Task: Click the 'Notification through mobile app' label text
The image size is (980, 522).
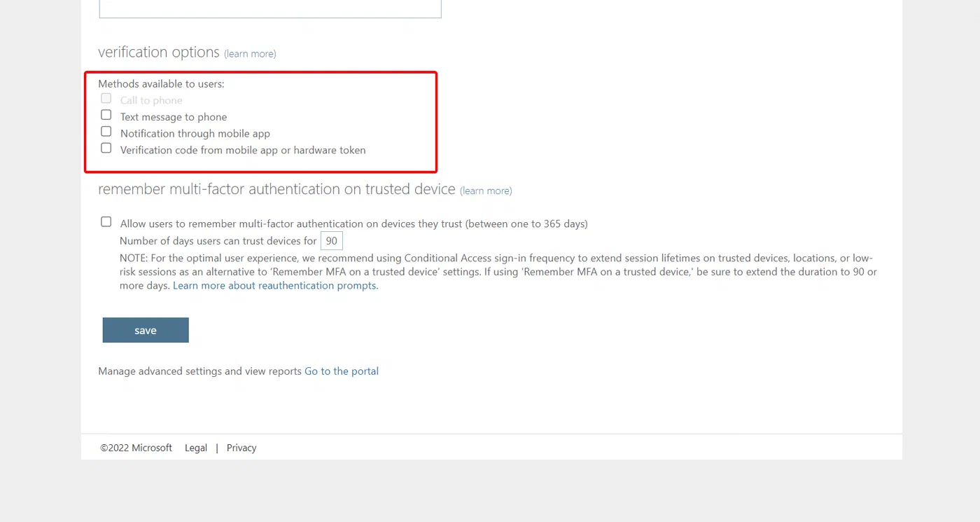Action: (195, 133)
